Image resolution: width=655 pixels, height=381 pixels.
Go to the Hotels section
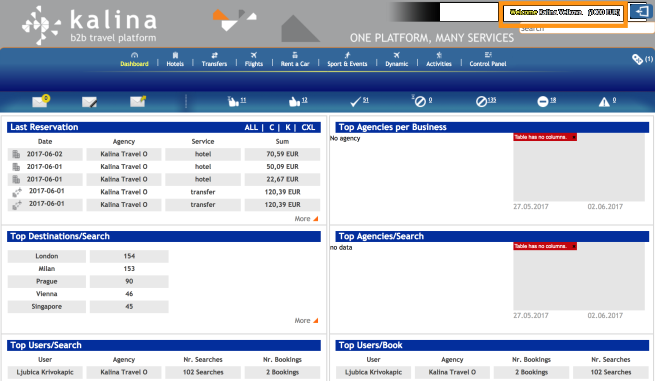[x=175, y=60]
